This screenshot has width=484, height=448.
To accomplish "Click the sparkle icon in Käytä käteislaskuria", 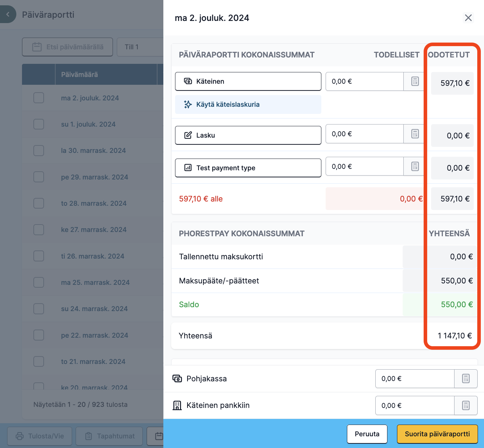I will click(x=188, y=104).
